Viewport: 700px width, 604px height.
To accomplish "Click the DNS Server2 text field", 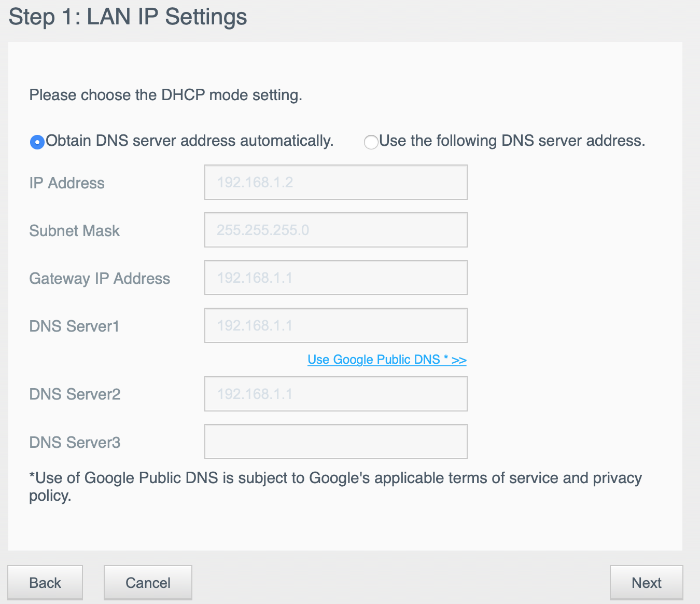I will point(335,394).
